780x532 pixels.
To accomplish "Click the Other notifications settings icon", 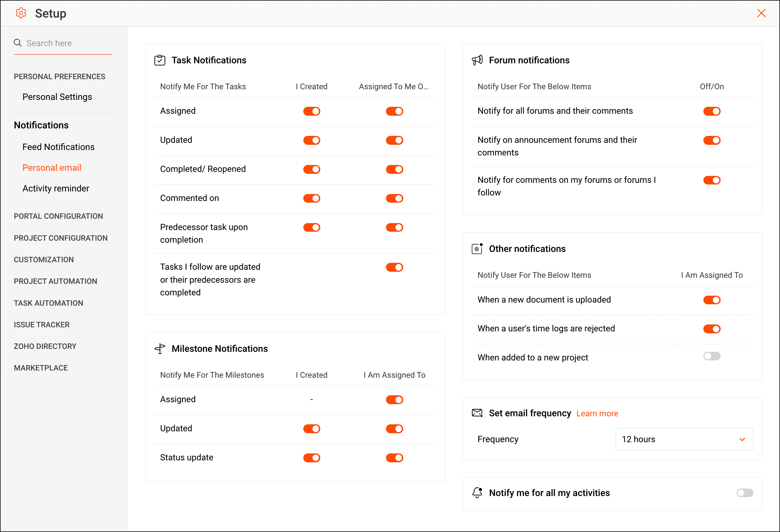I will click(477, 249).
